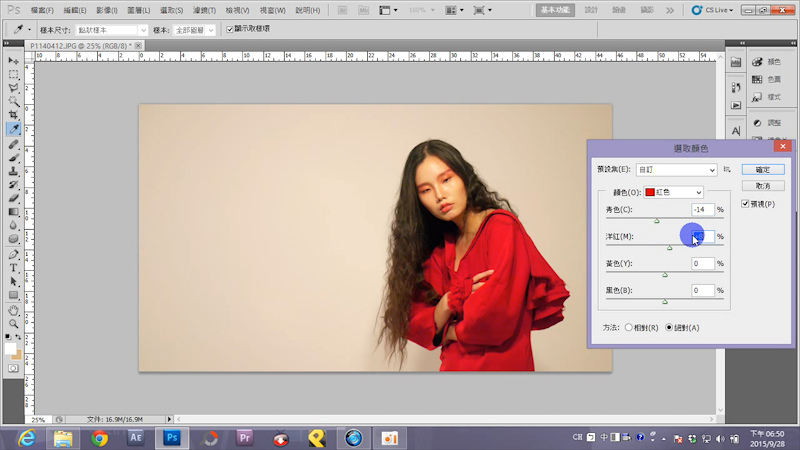Click the preset options icon beside 預設集

point(727,169)
